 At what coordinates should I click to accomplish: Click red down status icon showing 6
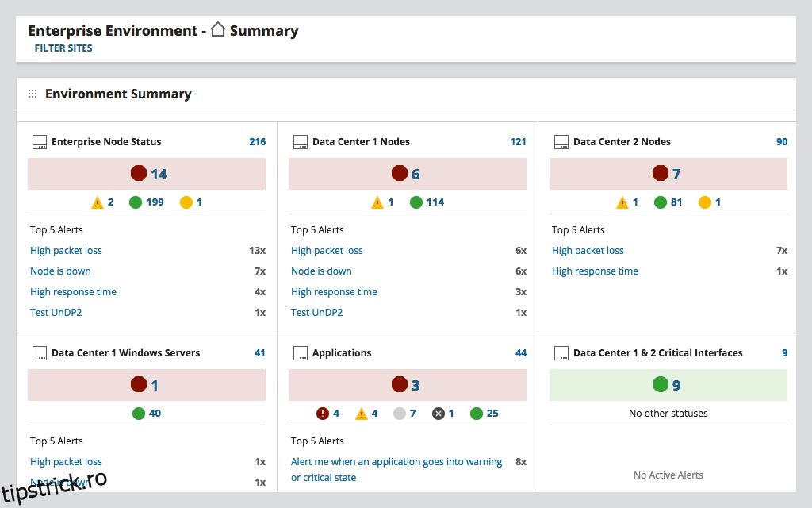[x=400, y=173]
